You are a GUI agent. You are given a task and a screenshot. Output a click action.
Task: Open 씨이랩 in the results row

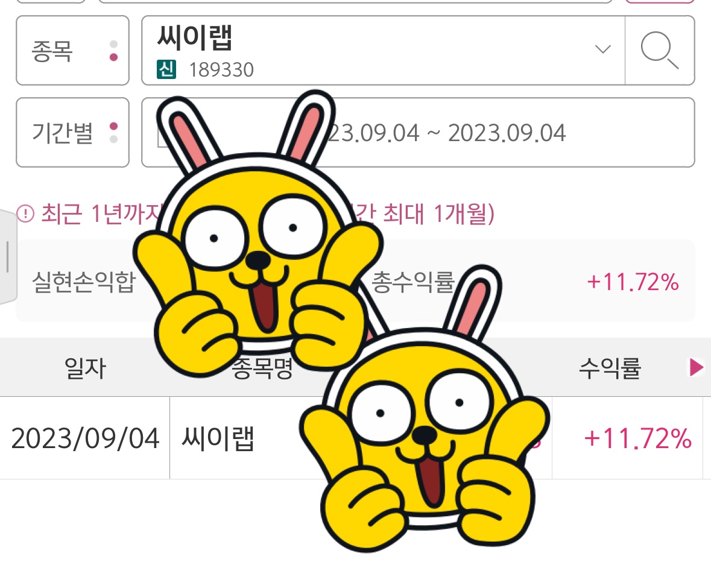click(x=218, y=438)
